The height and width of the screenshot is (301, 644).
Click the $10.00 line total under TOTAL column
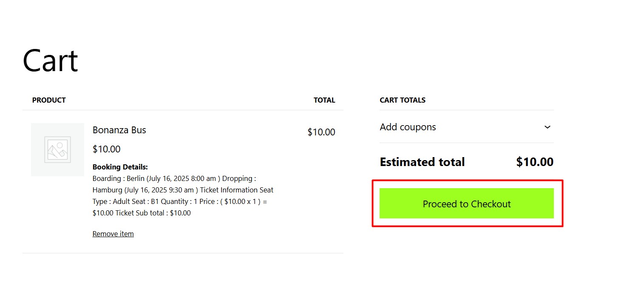click(x=321, y=132)
